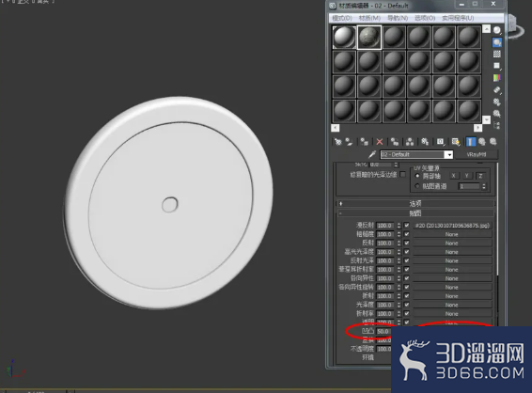This screenshot has width=532, height=393.
Task: Toggle the 菲涅耳折射率 map checkbox
Action: [406, 270]
